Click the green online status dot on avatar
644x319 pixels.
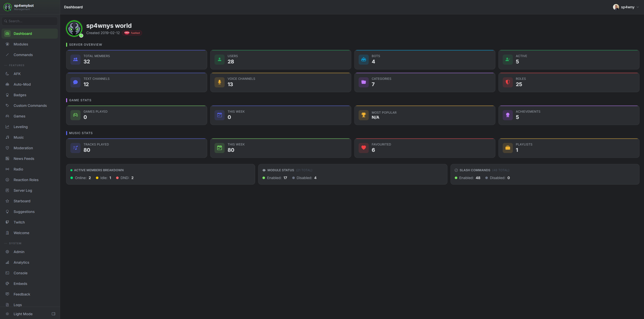point(81,36)
